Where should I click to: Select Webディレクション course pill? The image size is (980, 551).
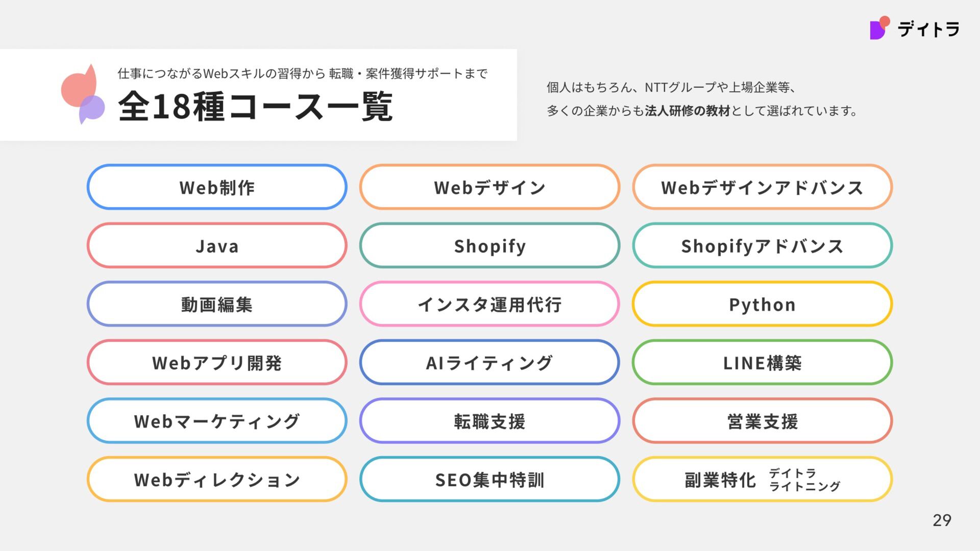pos(217,479)
